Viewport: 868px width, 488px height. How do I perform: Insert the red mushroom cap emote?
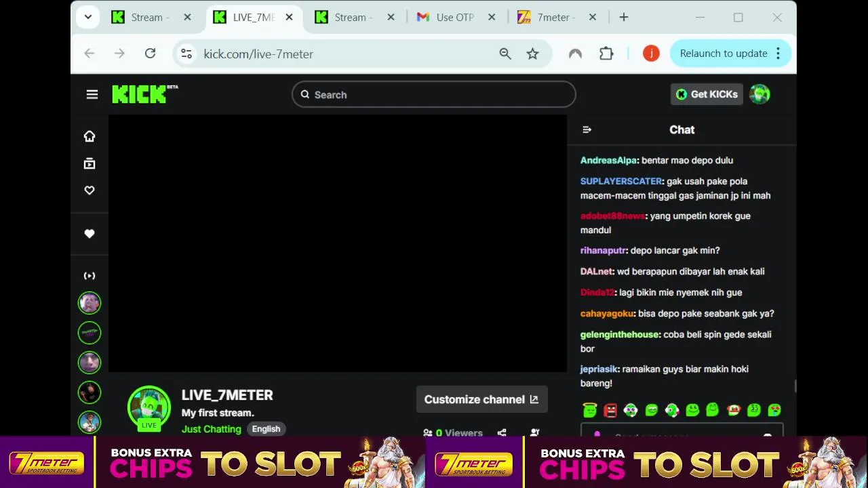733,410
